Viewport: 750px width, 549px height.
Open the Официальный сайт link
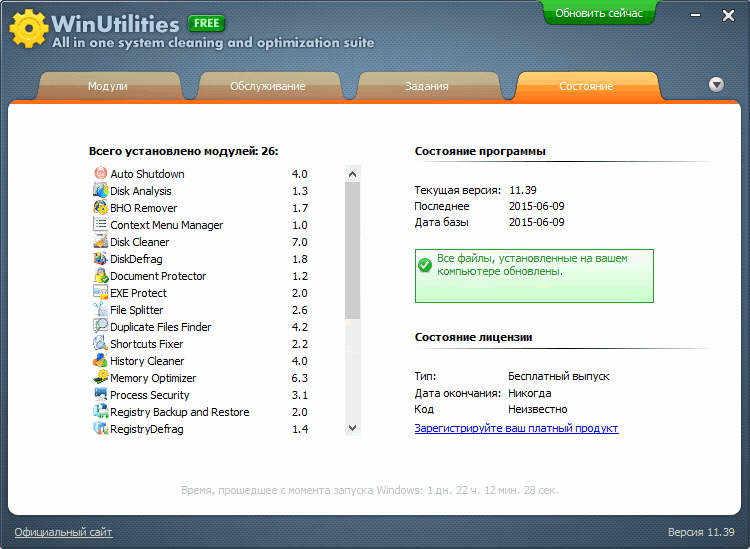coord(63,532)
